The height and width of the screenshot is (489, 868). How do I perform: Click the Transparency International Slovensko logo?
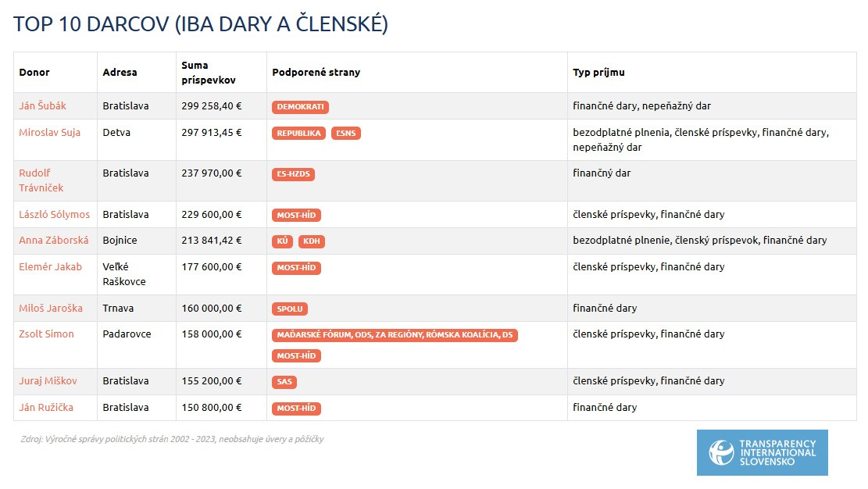click(762, 452)
